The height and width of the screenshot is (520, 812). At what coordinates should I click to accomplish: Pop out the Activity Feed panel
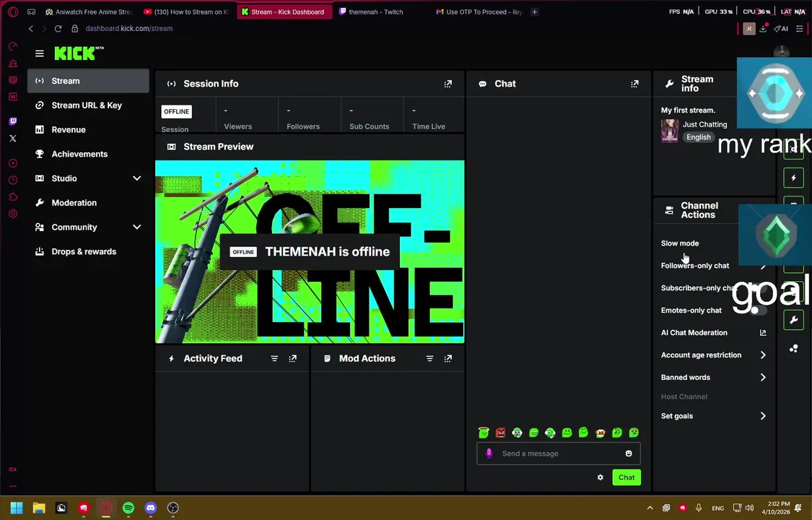coord(292,358)
